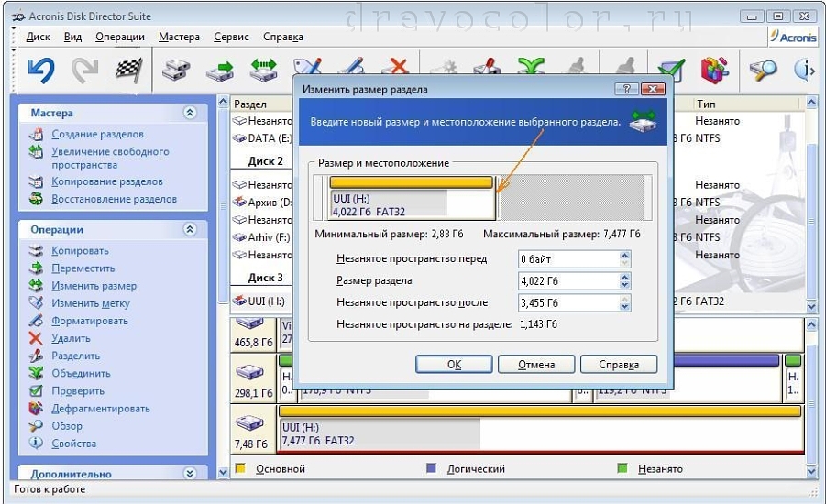Click the Копировать sidebar icon

coord(36,251)
